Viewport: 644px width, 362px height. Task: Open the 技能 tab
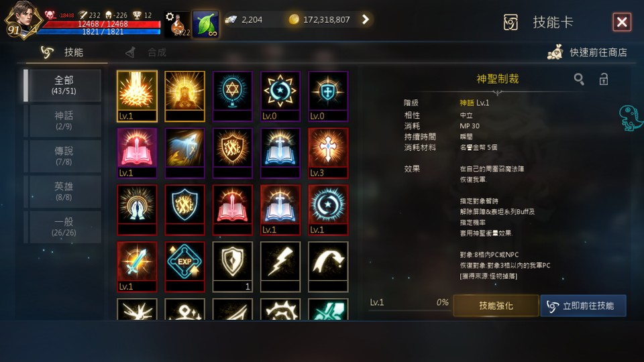(x=62, y=52)
